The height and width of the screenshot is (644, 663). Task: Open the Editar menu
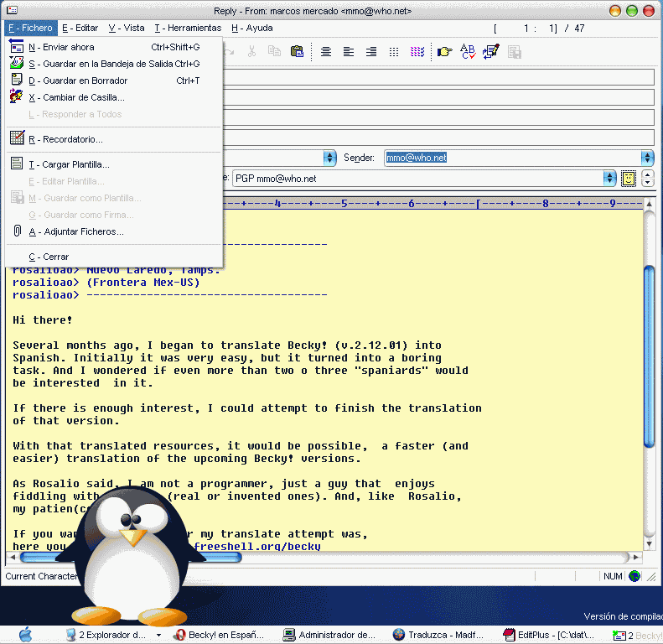tap(80, 28)
